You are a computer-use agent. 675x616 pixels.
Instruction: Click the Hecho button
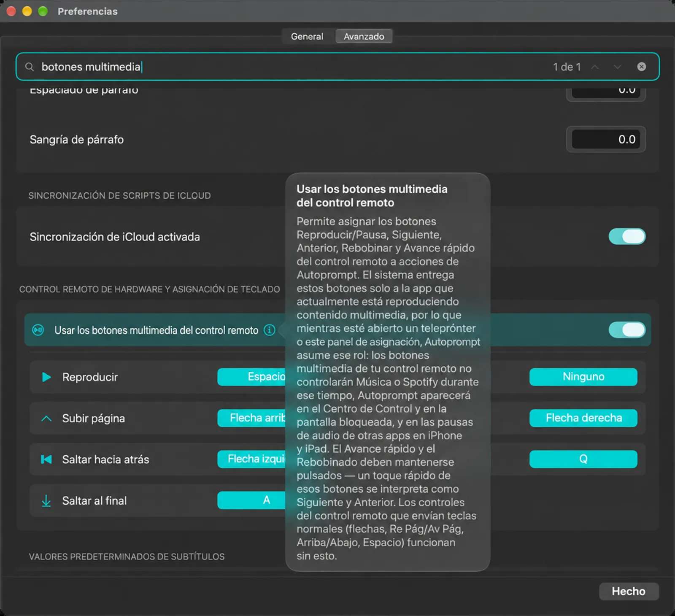pos(629,591)
